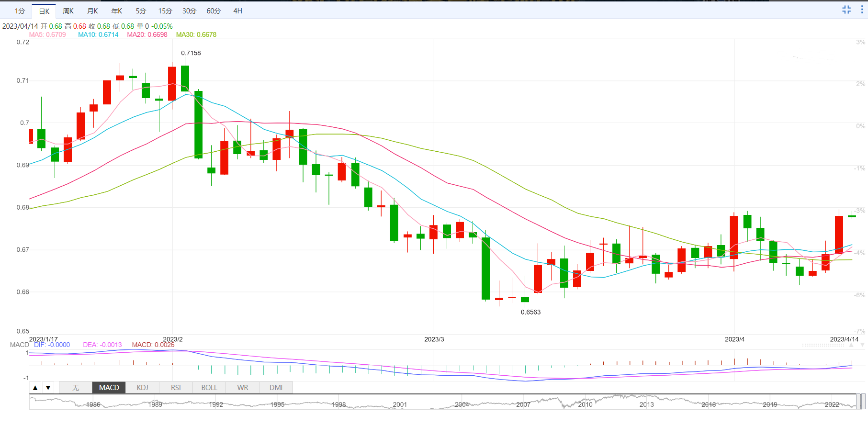Click the 2023/4/14 date axis label
Image resolution: width=868 pixels, height=426 pixels.
click(x=845, y=339)
